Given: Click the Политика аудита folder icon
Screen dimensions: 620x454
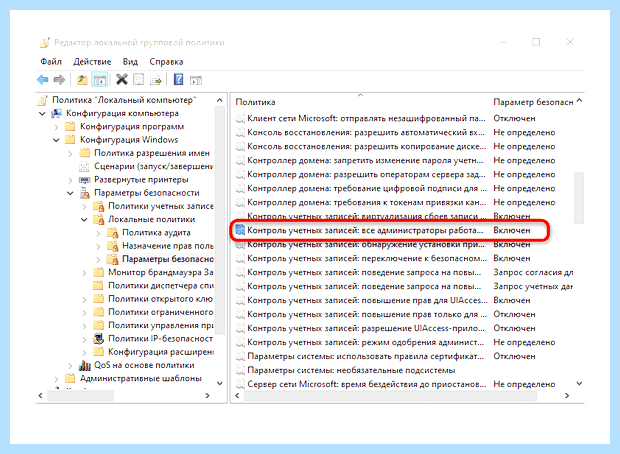Looking at the screenshot, I should coord(113,233).
